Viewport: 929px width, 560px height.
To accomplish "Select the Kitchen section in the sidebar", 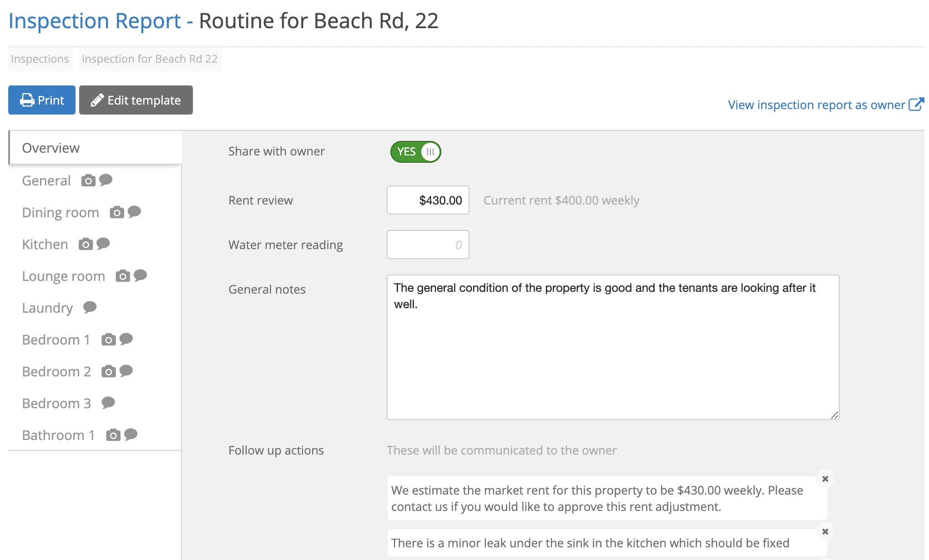I will (x=45, y=244).
